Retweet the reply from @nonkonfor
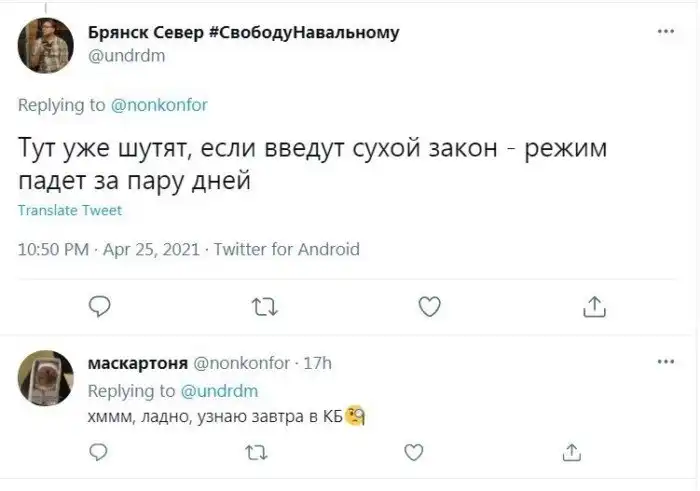700x491 pixels. click(255, 455)
